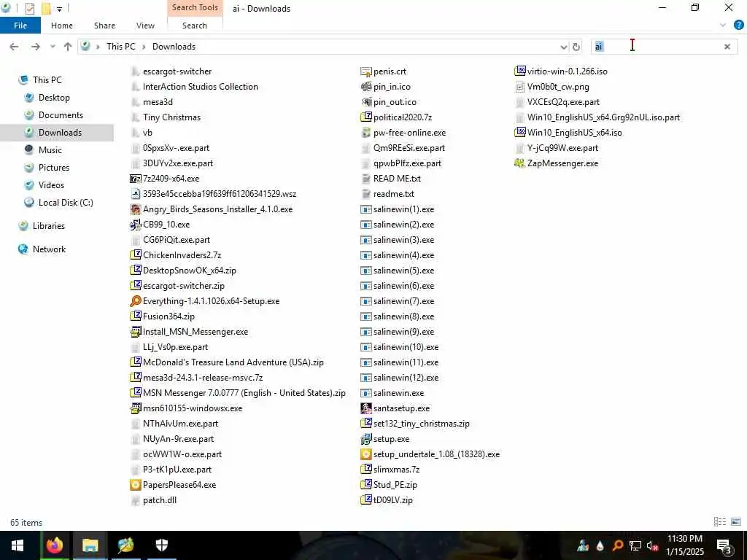The image size is (747, 560).
Task: Select Pictures in the navigation pane
Action: (53, 168)
